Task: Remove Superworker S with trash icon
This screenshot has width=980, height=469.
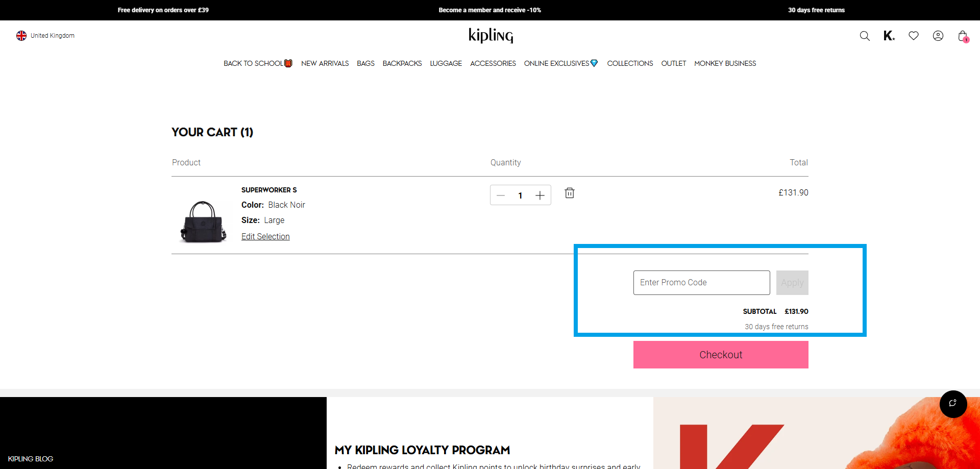Action: tap(570, 193)
